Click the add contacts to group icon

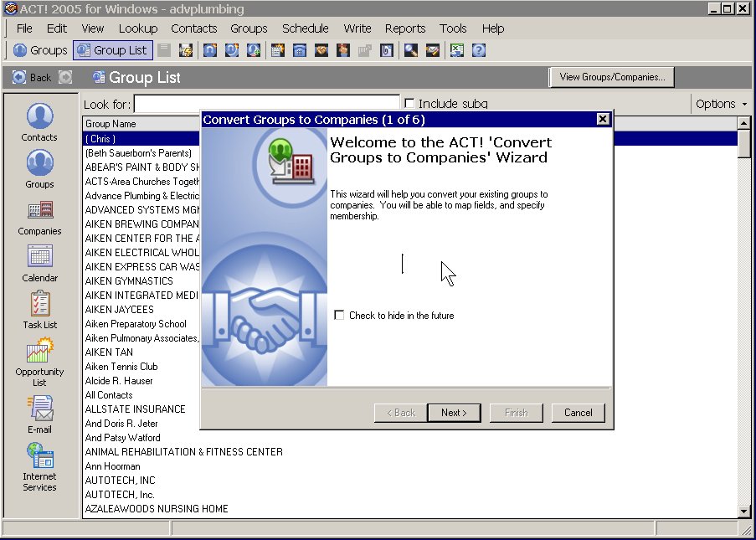coord(254,50)
